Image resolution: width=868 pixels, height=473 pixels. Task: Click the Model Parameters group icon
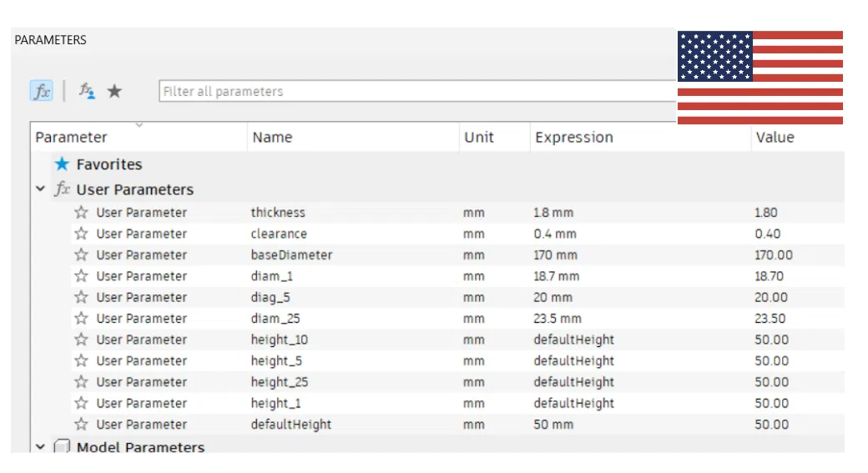pos(63,447)
